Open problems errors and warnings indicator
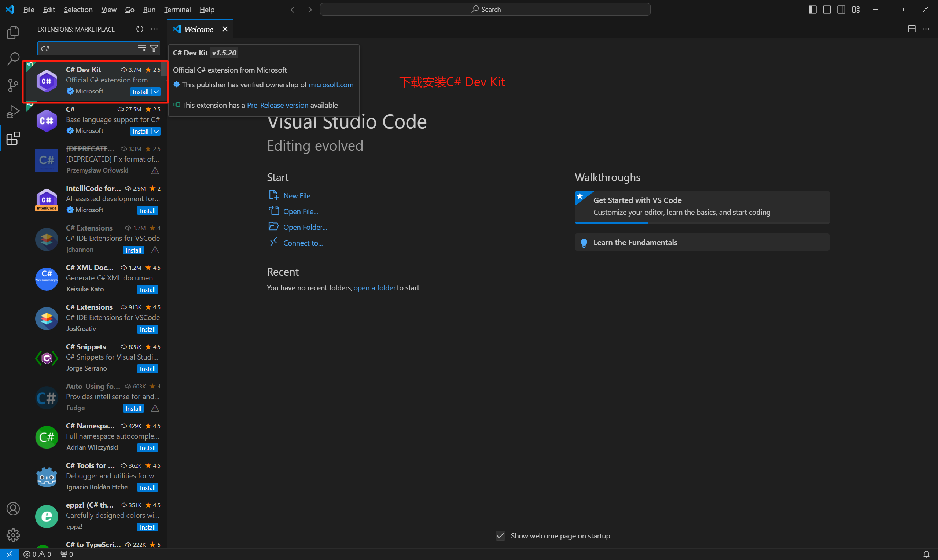938x560 pixels. tap(37, 554)
